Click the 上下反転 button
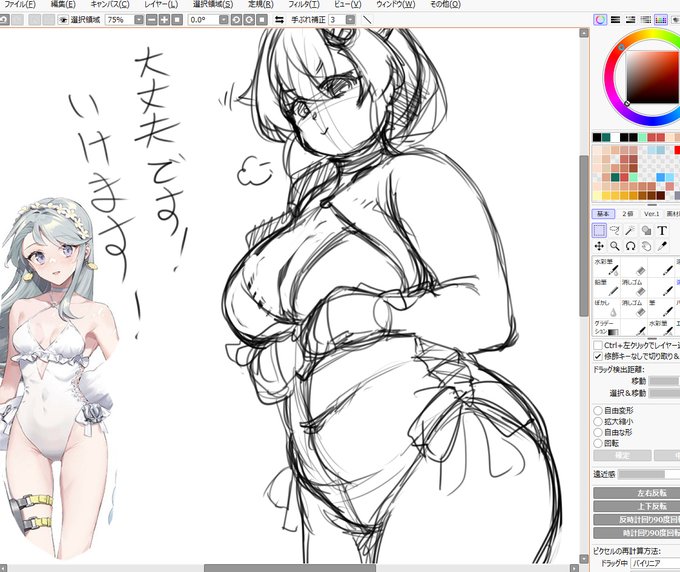 pos(637,507)
